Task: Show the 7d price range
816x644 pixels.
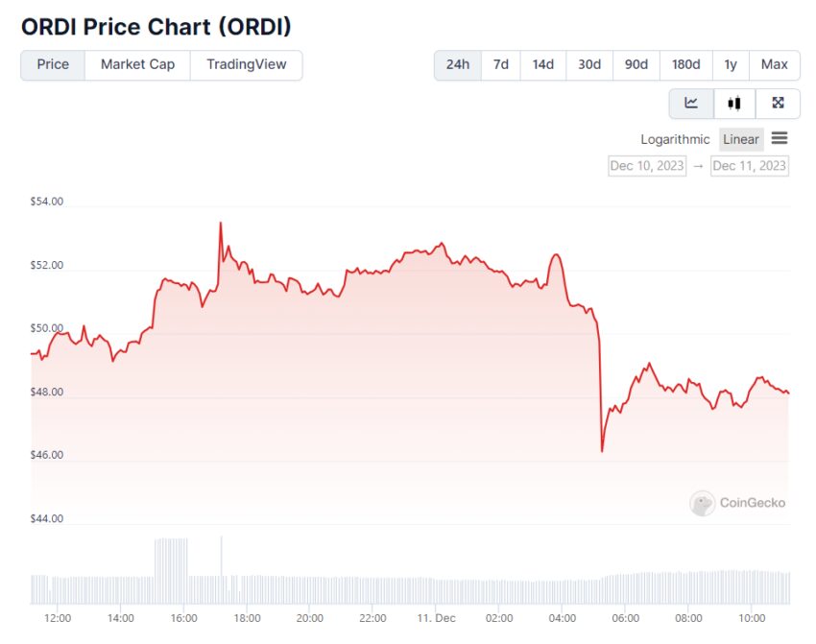Action: click(x=501, y=65)
